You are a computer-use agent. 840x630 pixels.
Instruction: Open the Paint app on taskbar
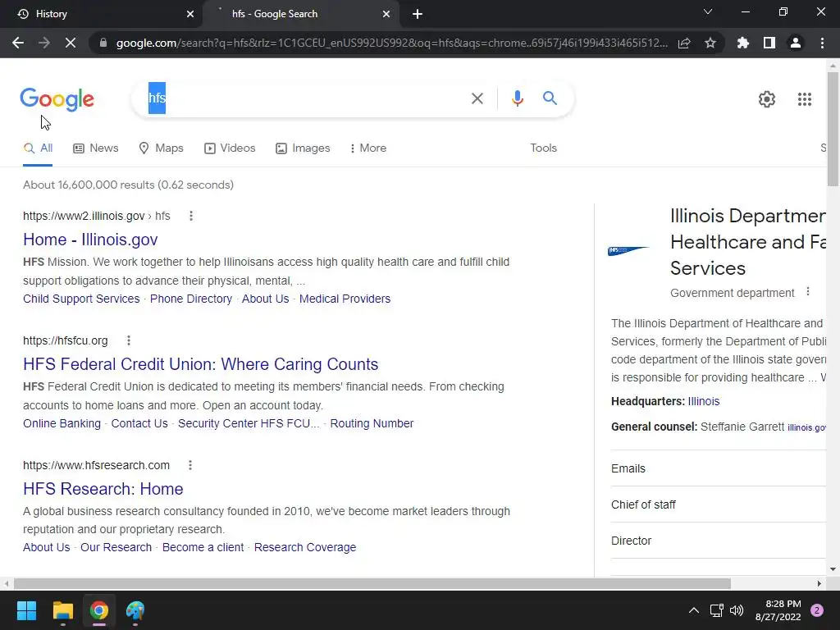[135, 610]
